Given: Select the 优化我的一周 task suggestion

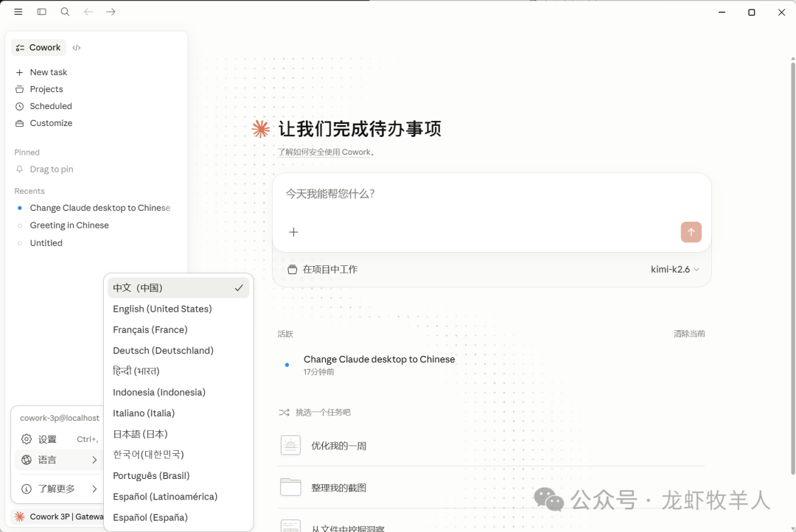Looking at the screenshot, I should (492, 446).
